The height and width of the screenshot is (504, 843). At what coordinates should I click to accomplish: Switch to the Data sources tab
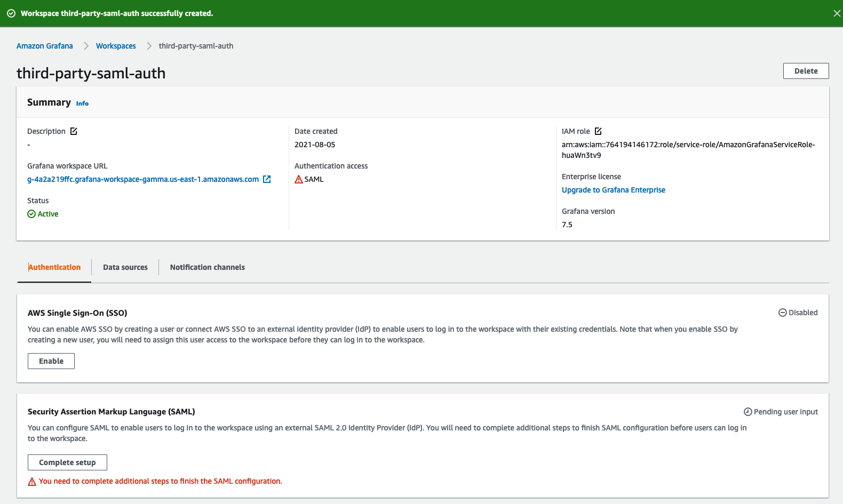click(125, 267)
